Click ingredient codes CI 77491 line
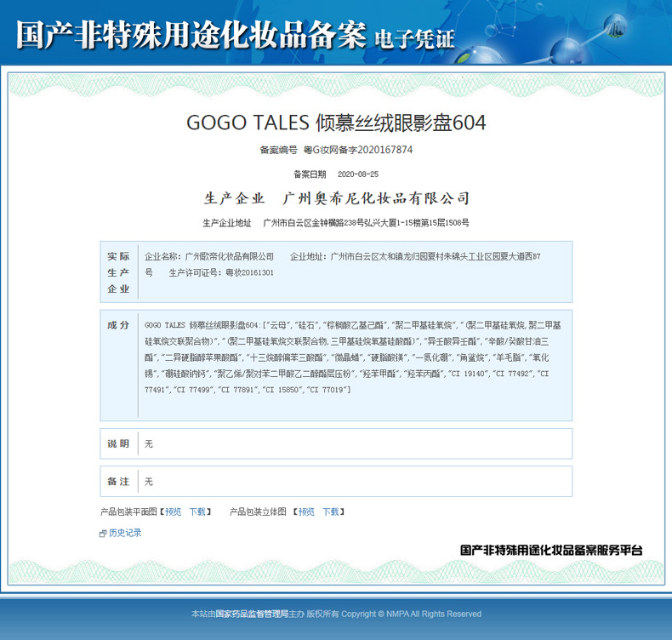This screenshot has height=640, width=672. (248, 390)
